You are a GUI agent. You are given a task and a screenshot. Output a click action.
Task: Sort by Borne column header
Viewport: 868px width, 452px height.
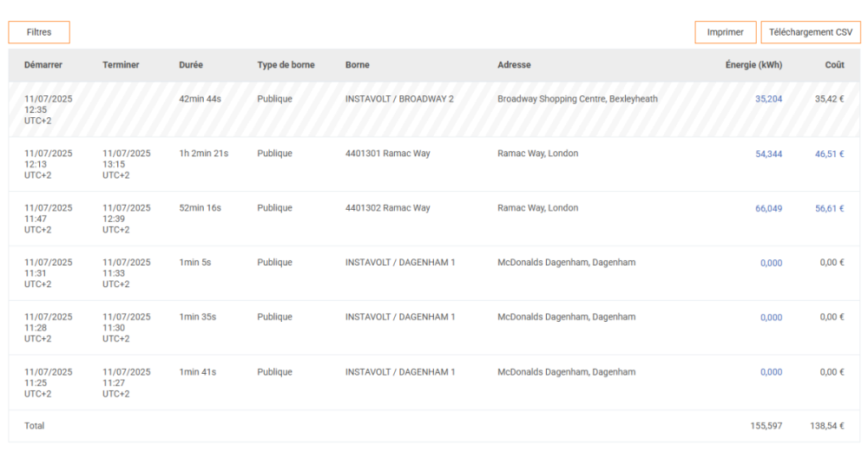pyautogui.click(x=358, y=65)
